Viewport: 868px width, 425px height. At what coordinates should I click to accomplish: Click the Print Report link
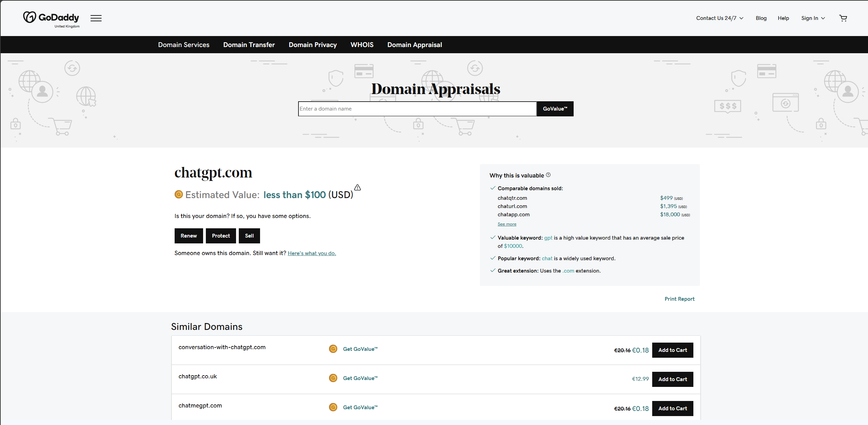pyautogui.click(x=680, y=299)
